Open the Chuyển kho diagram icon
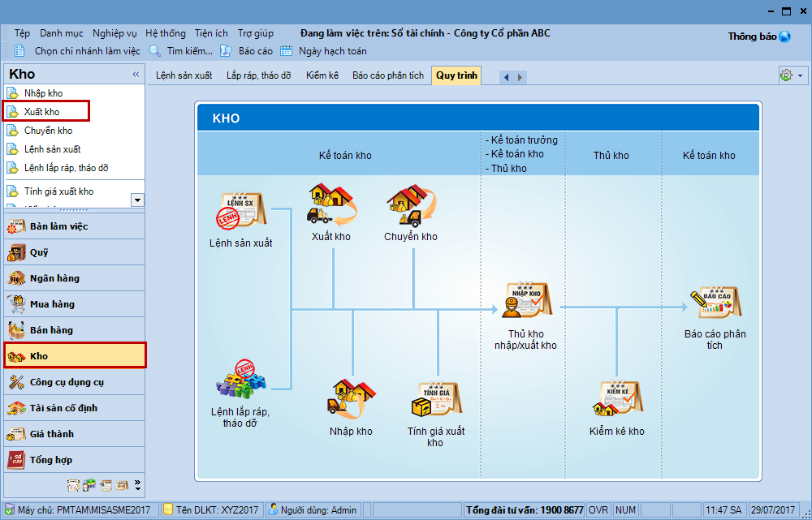The height and width of the screenshot is (520, 812). click(411, 206)
